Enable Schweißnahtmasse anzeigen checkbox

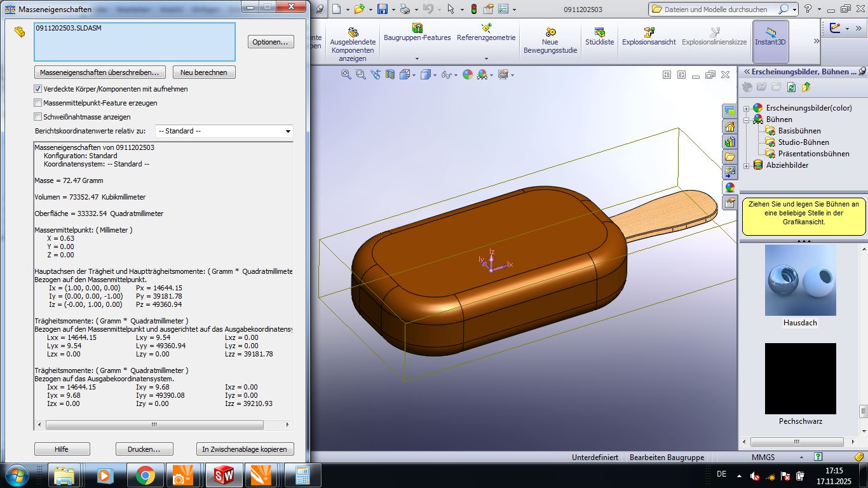click(x=37, y=117)
